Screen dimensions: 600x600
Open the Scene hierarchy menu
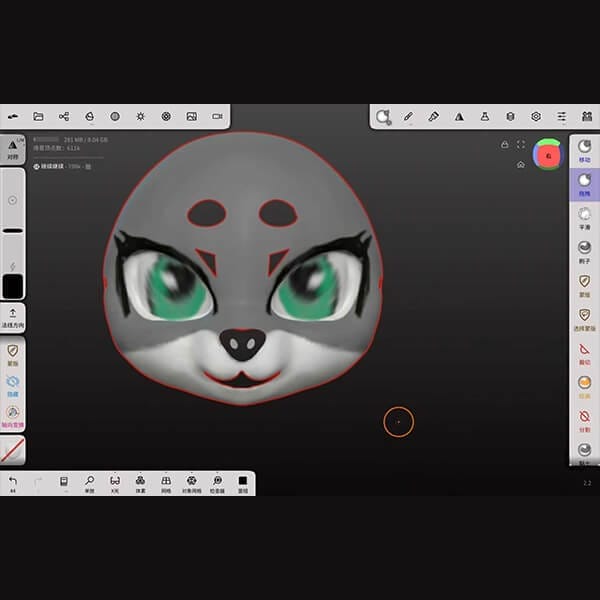click(64, 116)
